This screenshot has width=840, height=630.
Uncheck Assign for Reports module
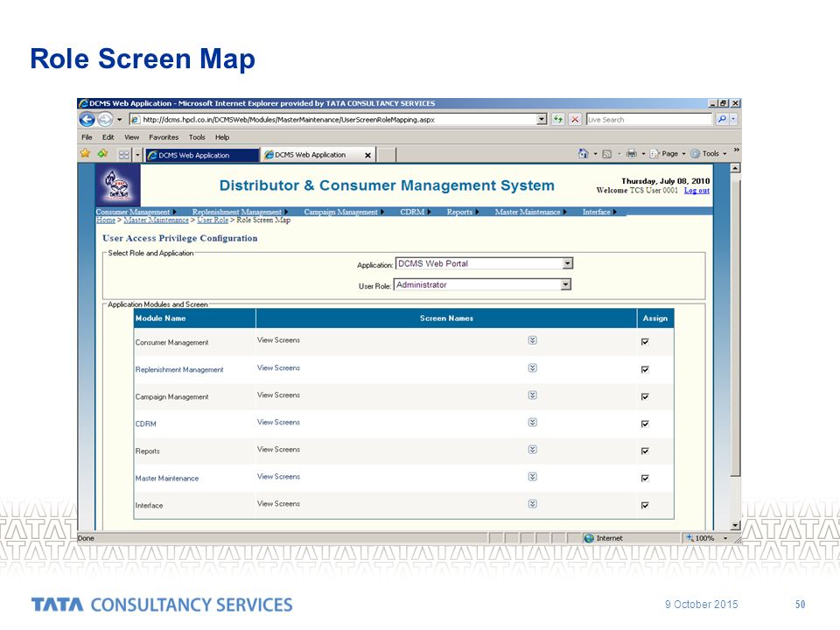click(x=645, y=451)
